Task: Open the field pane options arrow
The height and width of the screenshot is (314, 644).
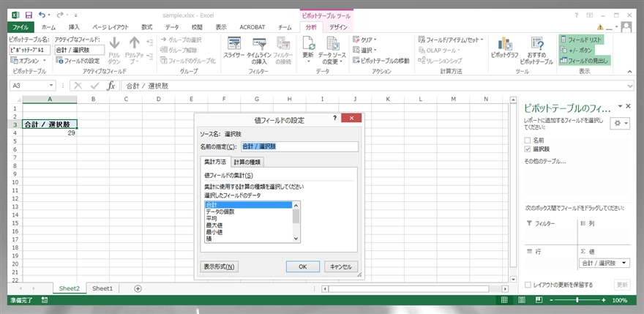Action: tap(620, 106)
